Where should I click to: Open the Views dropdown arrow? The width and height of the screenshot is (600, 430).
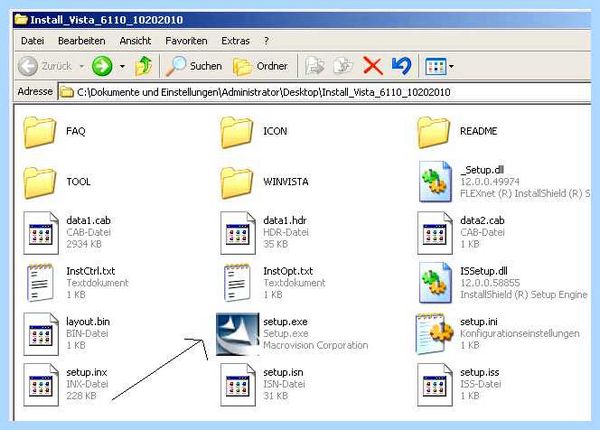click(452, 67)
